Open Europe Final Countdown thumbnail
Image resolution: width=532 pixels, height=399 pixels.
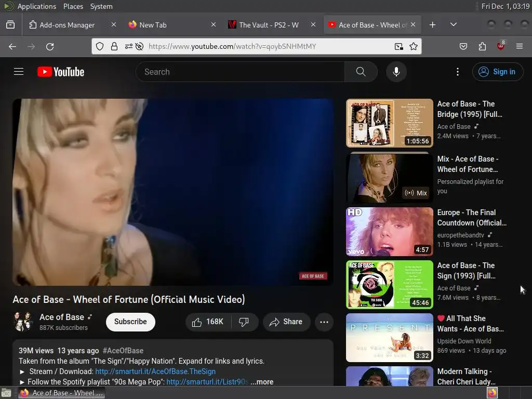[390, 231]
